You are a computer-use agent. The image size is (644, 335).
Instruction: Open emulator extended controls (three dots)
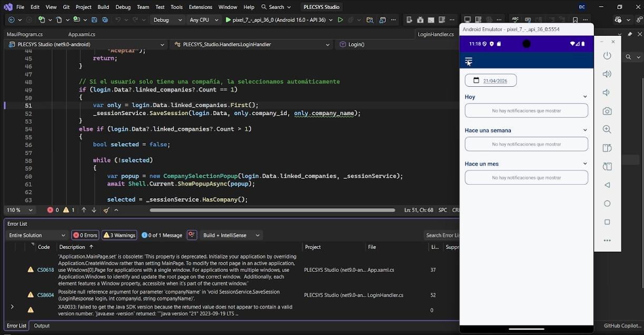(607, 240)
